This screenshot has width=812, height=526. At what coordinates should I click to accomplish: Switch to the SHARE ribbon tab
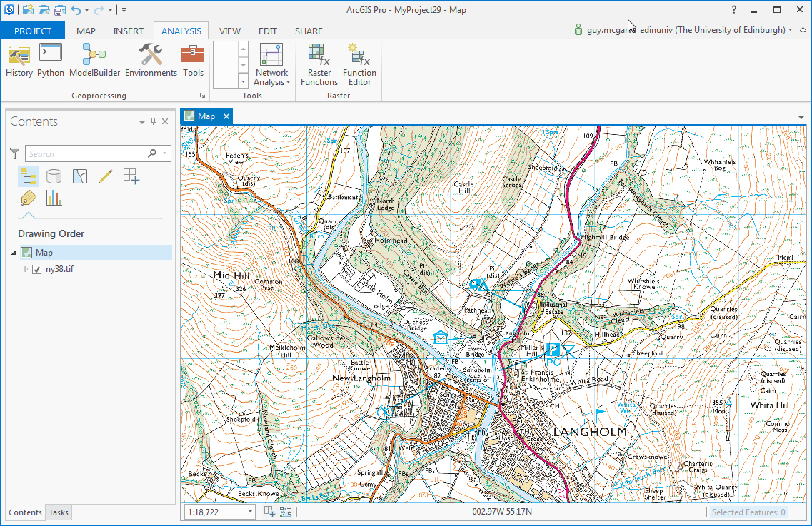309,31
